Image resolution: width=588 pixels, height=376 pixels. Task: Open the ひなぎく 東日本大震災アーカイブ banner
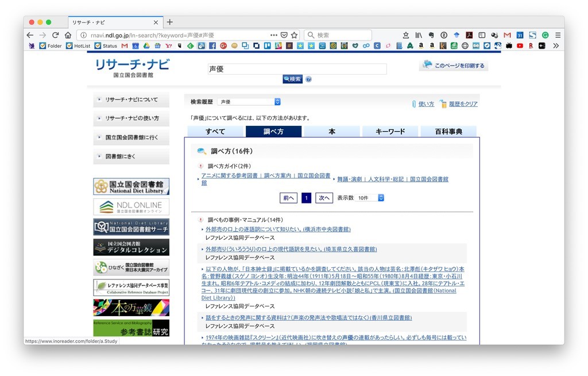point(131,267)
